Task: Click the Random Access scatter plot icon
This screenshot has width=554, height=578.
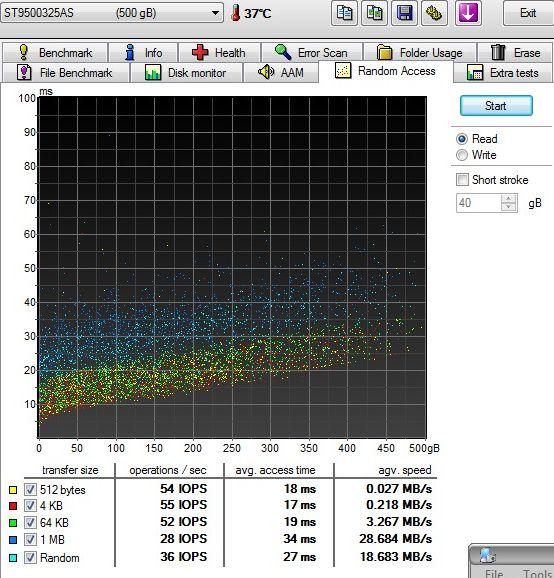Action: (x=343, y=70)
